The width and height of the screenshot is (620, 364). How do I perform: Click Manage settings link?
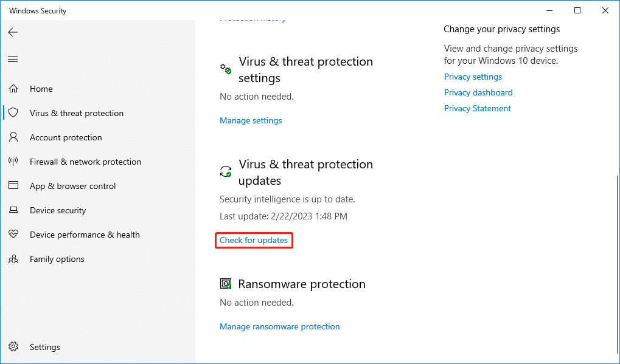coord(251,120)
